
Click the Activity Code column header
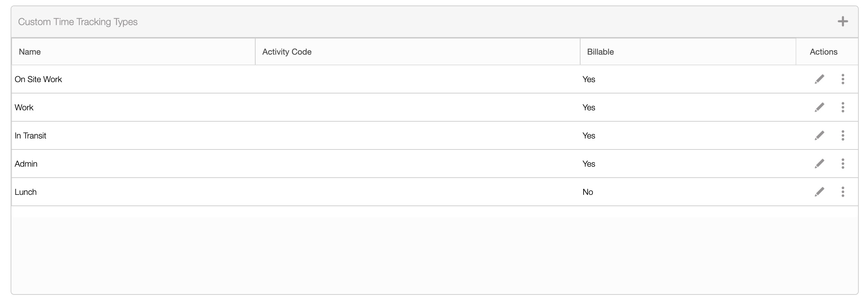click(x=287, y=52)
